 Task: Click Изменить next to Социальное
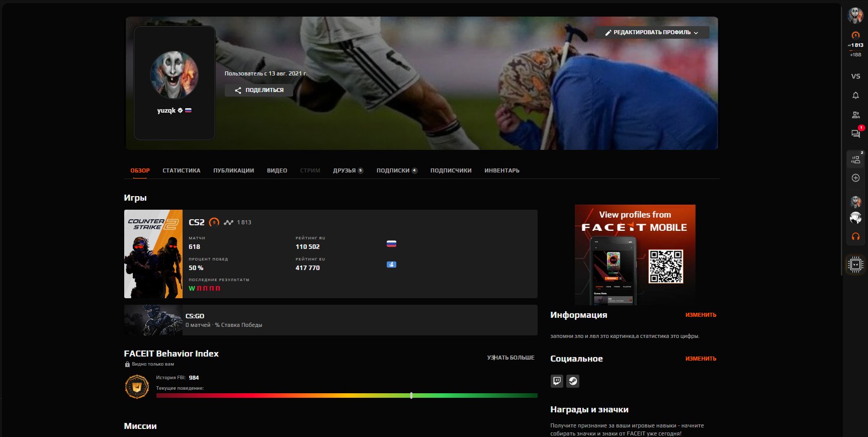pos(701,359)
